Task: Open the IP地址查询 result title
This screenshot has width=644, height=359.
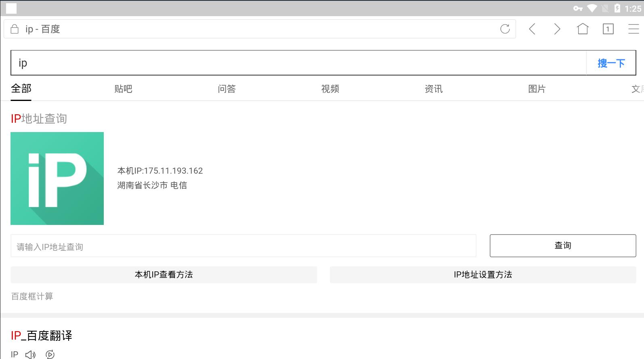Action: 39,119
